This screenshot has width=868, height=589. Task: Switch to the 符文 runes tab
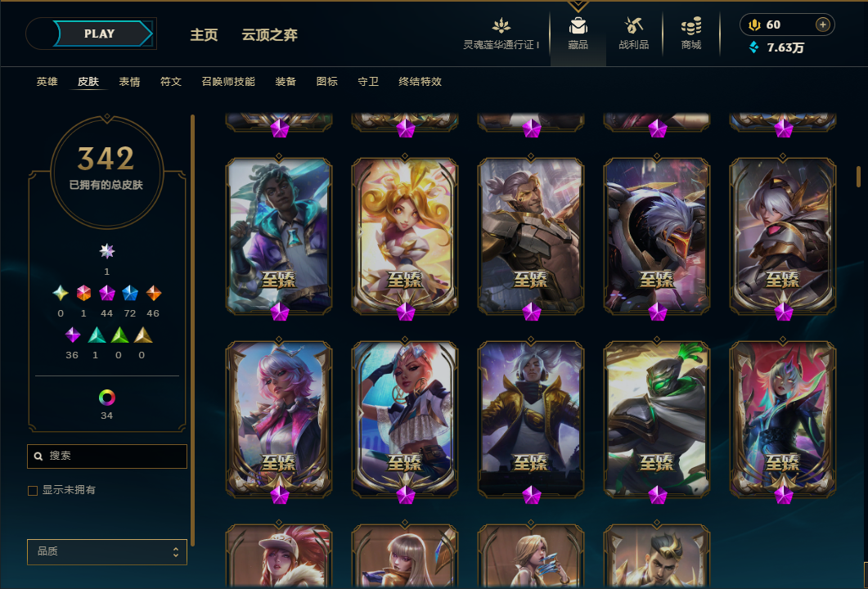171,81
